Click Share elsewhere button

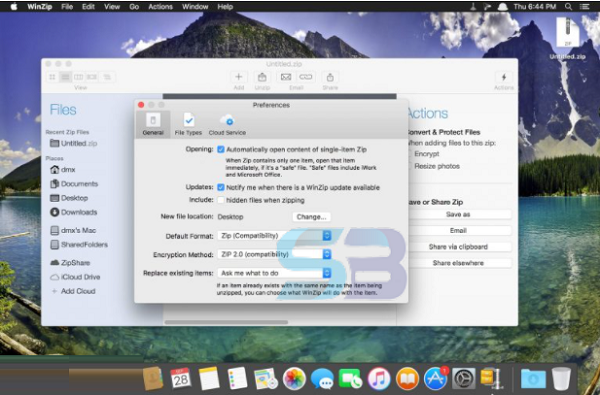pyautogui.click(x=458, y=263)
